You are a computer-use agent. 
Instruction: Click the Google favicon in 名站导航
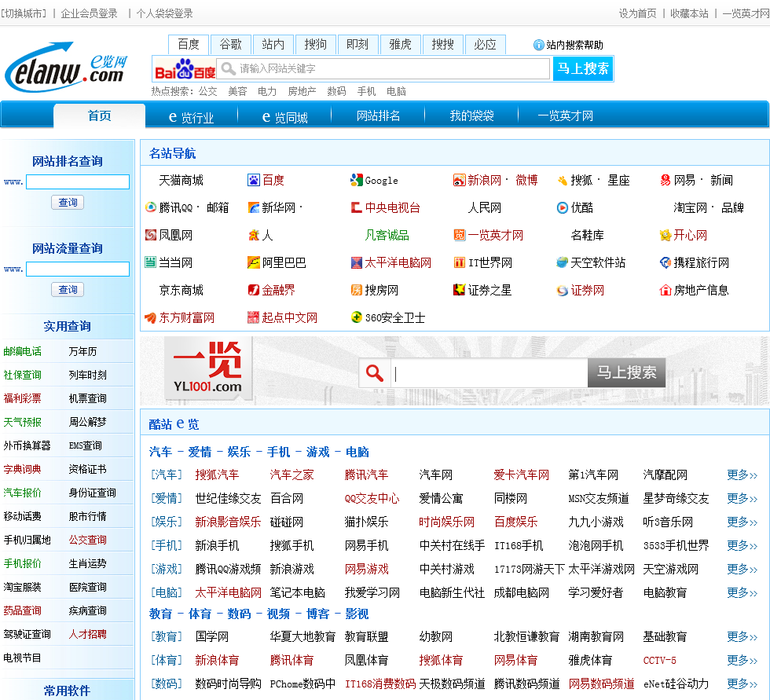coord(356,180)
